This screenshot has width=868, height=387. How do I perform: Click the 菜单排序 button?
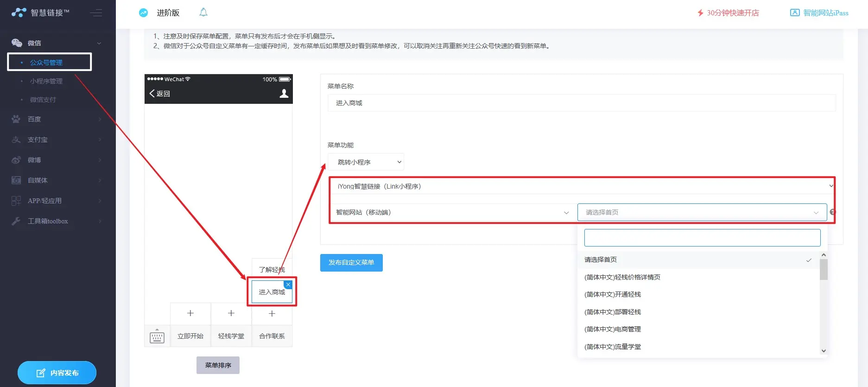[218, 365]
